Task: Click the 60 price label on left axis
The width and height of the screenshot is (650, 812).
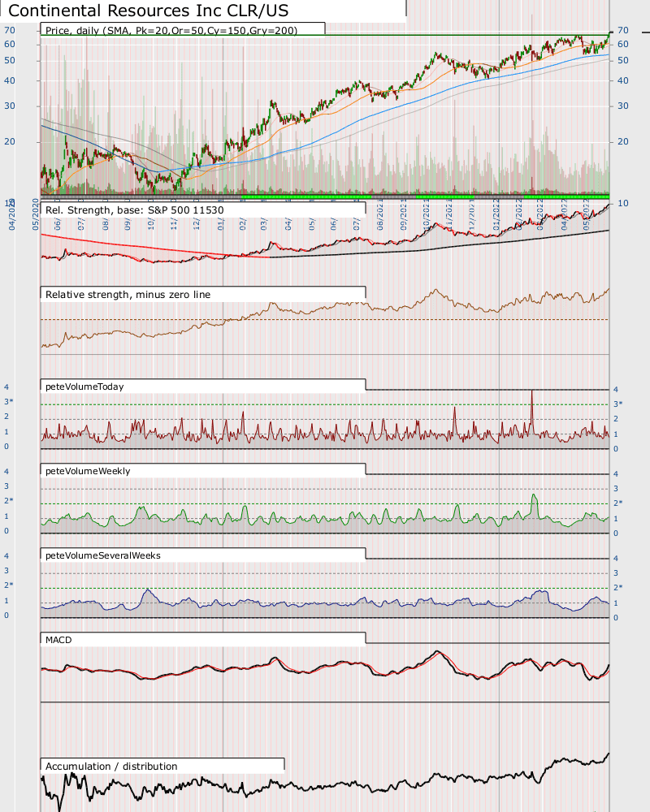Action: 10,44
